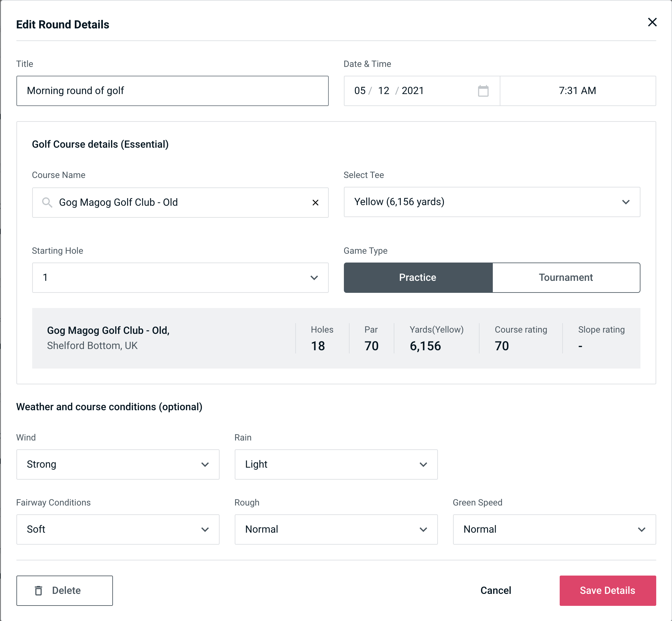672x621 pixels.
Task: Select the Yellow tee dropdown option
Action: (x=491, y=202)
